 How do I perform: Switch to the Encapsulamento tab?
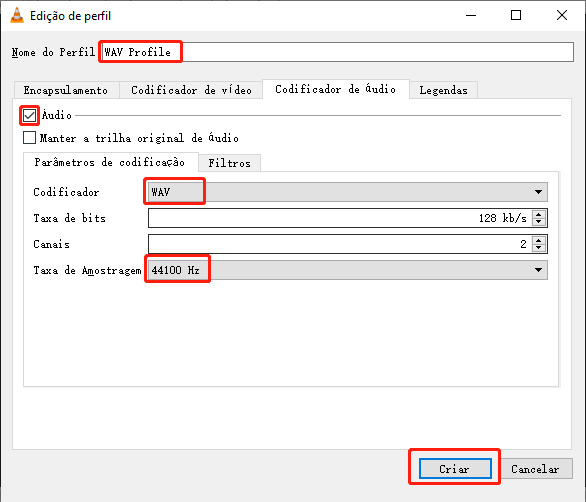tap(66, 90)
